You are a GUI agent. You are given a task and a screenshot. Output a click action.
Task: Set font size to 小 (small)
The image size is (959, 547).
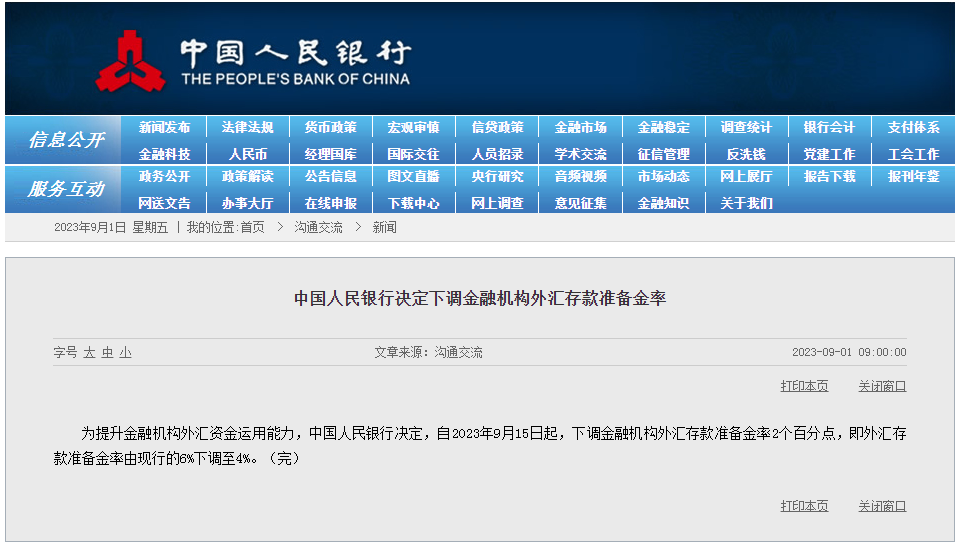click(125, 353)
